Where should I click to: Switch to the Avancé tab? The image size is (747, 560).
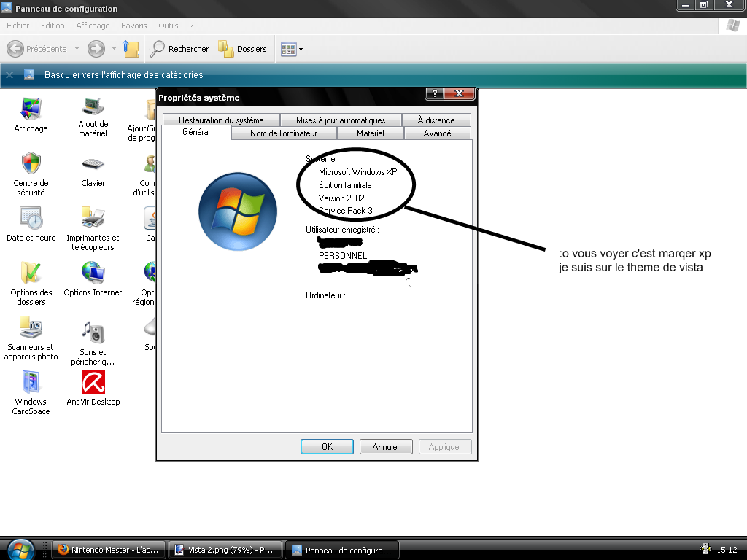point(438,133)
